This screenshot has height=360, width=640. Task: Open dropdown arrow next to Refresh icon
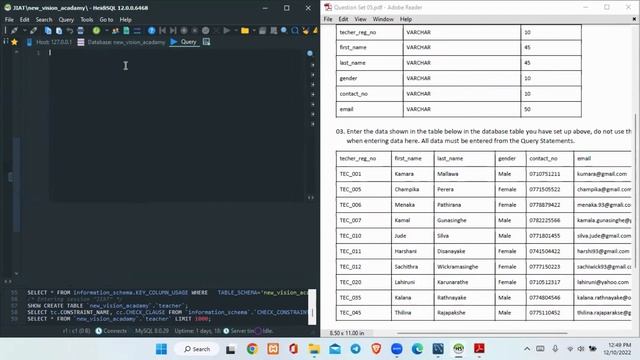click(x=106, y=31)
